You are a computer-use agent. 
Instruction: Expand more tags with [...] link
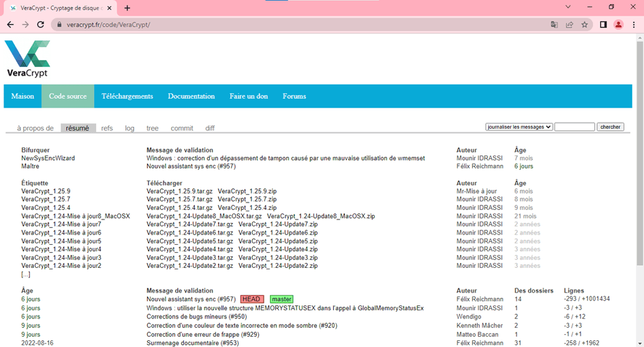tap(25, 274)
